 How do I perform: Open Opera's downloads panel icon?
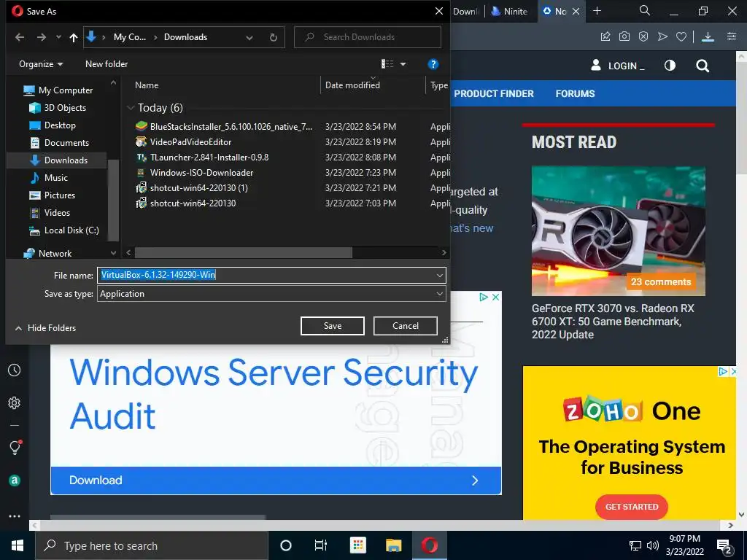[x=708, y=36]
